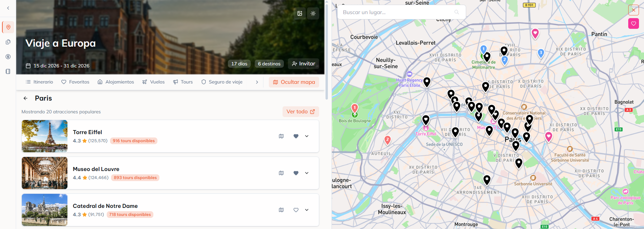
Task: Favorite Catedral de Notre Dame
Action: [x=296, y=210]
